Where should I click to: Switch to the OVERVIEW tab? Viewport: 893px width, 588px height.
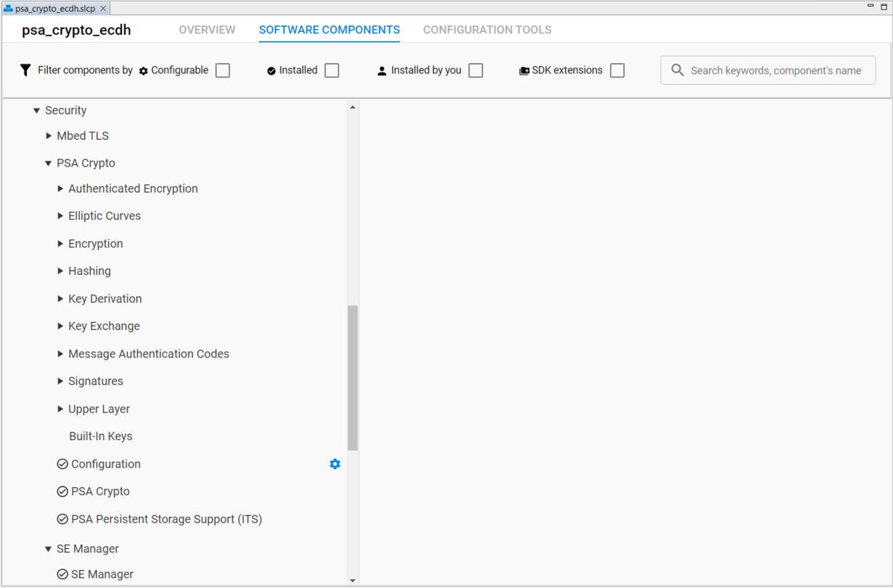click(207, 30)
